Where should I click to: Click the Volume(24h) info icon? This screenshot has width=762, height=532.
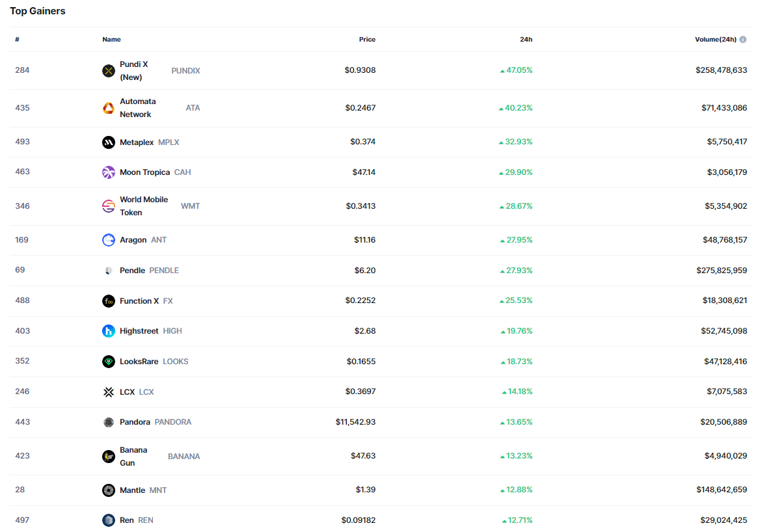tap(743, 40)
